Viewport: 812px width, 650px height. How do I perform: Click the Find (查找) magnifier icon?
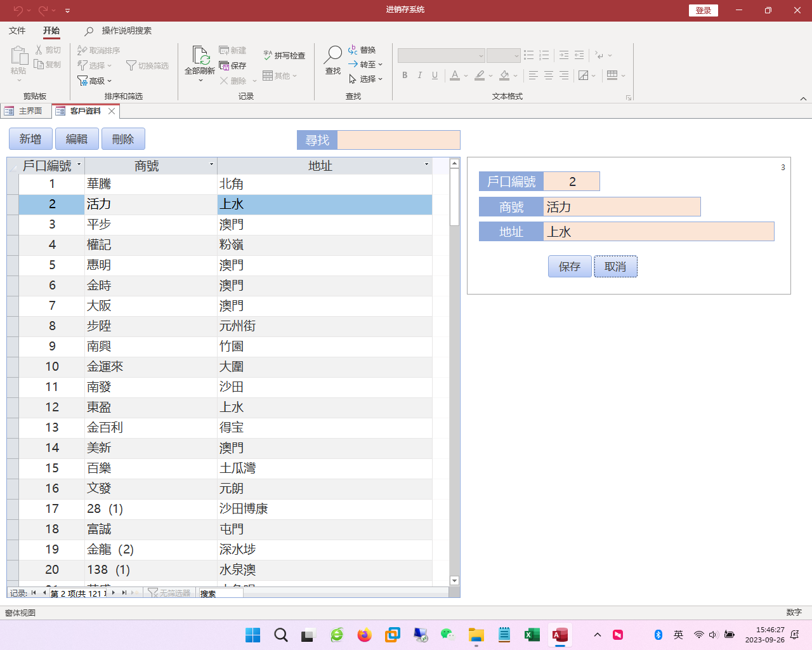point(332,56)
